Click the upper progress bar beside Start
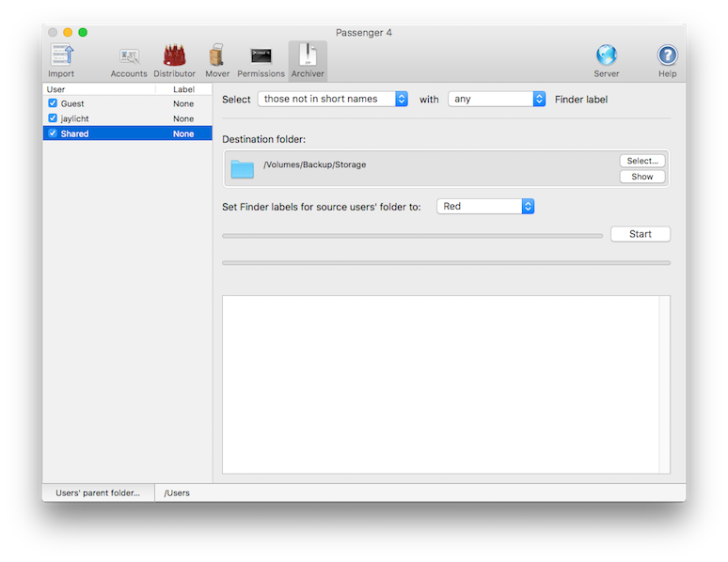The height and width of the screenshot is (562, 728). pos(412,236)
